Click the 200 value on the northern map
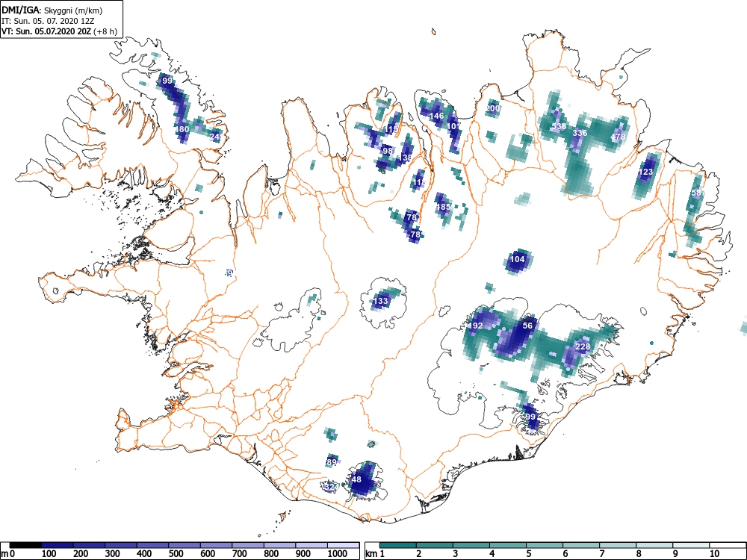This screenshot has width=747, height=560. [x=493, y=108]
